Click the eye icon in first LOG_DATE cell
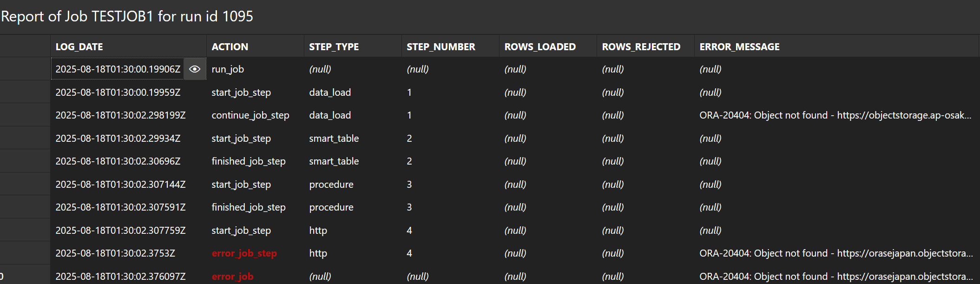Image resolution: width=980 pixels, height=284 pixels. point(195,69)
